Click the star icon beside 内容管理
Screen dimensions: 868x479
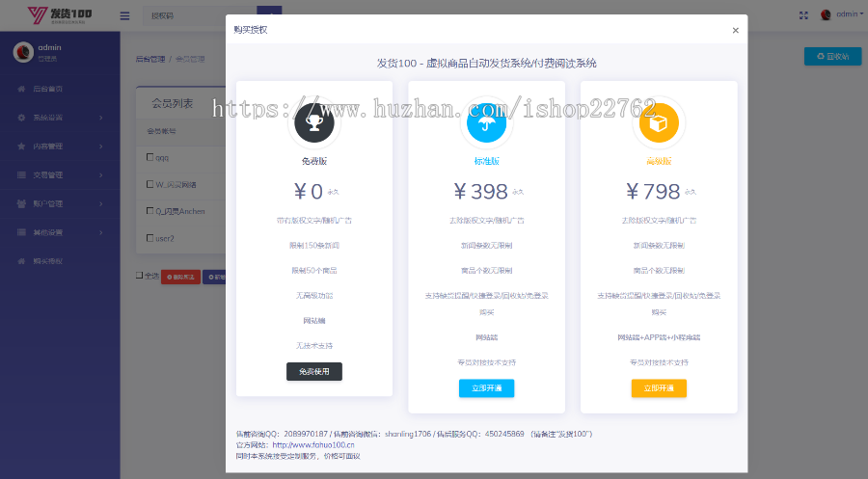[21, 146]
